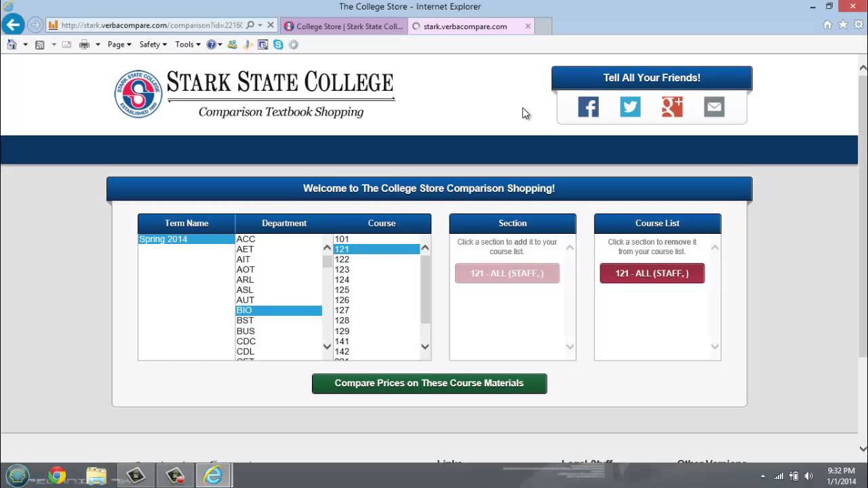
Task: Click the Windows Start button
Action: click(18, 476)
